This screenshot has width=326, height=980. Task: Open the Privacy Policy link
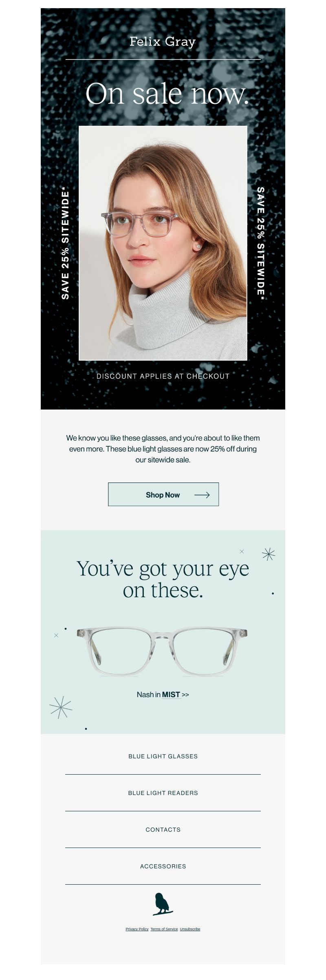tap(137, 929)
